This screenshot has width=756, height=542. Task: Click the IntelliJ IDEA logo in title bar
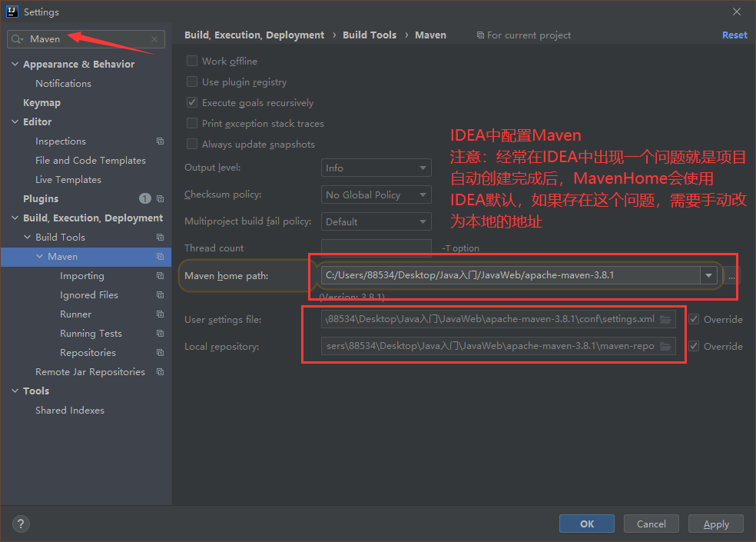pos(12,12)
